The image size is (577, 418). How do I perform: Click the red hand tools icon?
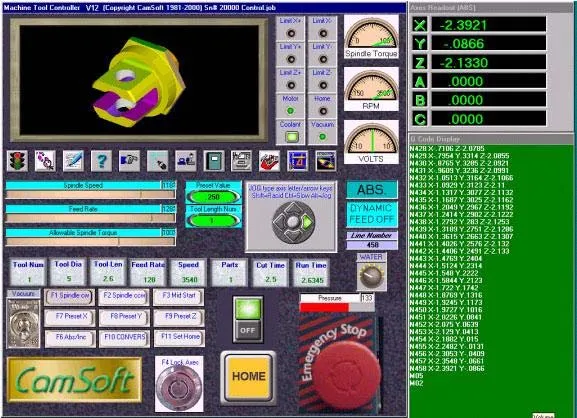point(269,161)
